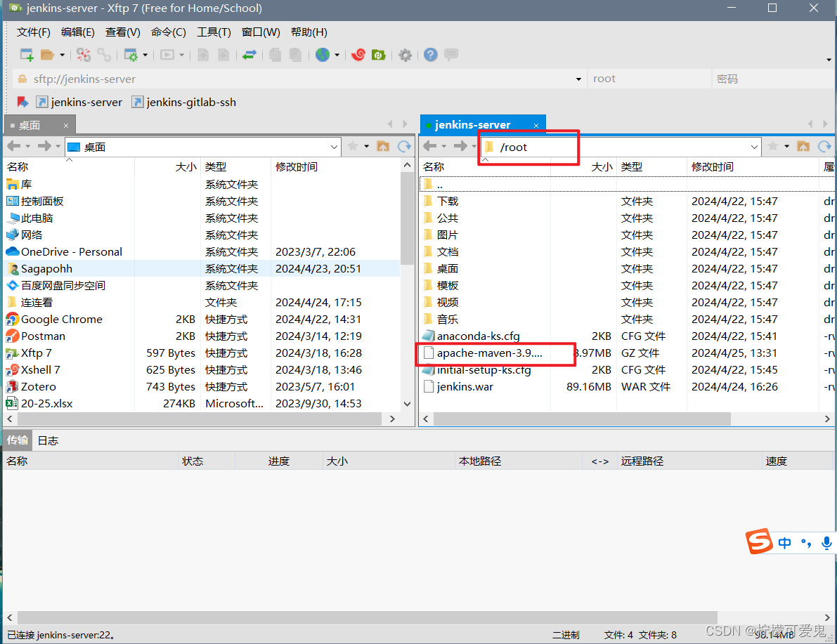This screenshot has height=644, width=837.
Task: Go to remote home folder icon
Action: click(x=803, y=146)
